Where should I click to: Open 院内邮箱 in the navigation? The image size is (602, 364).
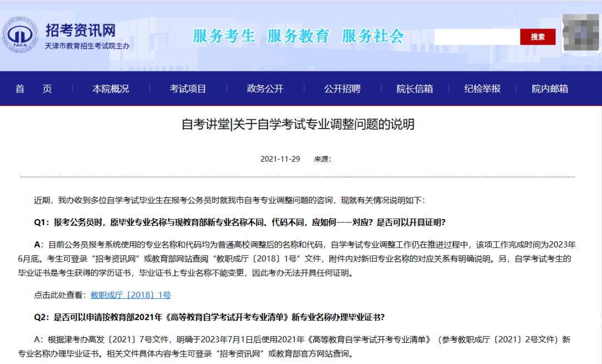(x=550, y=89)
